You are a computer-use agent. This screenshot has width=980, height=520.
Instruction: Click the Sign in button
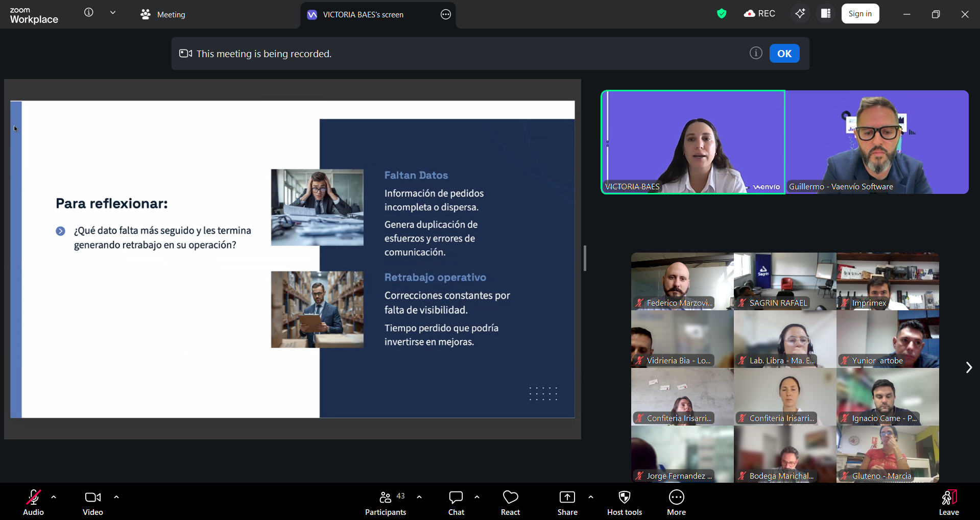click(860, 14)
